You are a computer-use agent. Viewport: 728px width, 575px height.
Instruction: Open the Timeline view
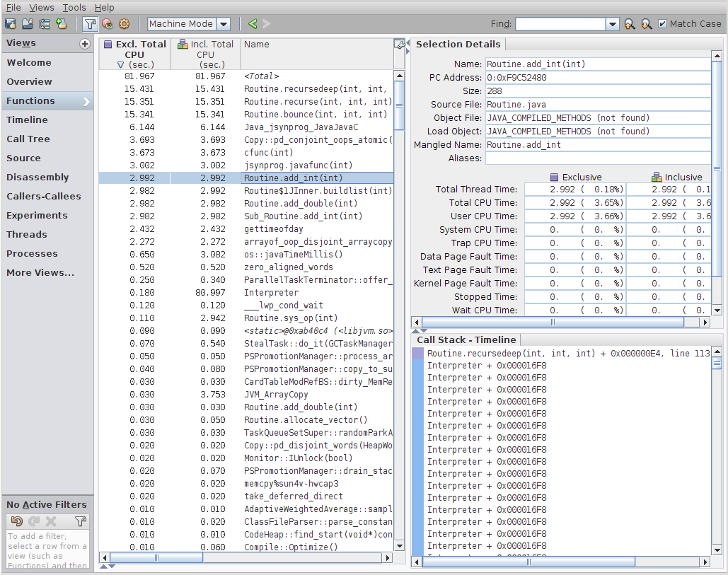point(47,120)
